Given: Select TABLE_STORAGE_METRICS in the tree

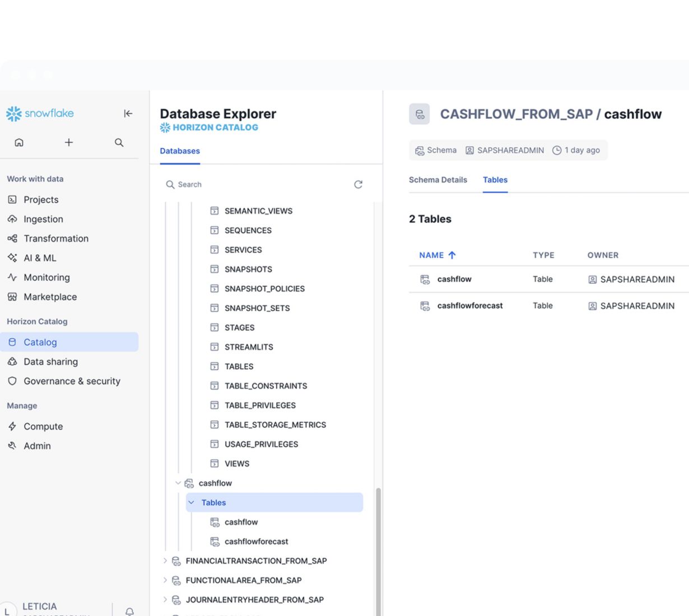Looking at the screenshot, I should 275,425.
